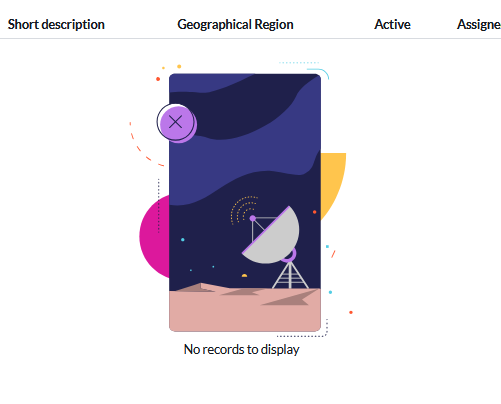The image size is (501, 404).
Task: Sort by the Geographical Region column
Action: pos(235,24)
